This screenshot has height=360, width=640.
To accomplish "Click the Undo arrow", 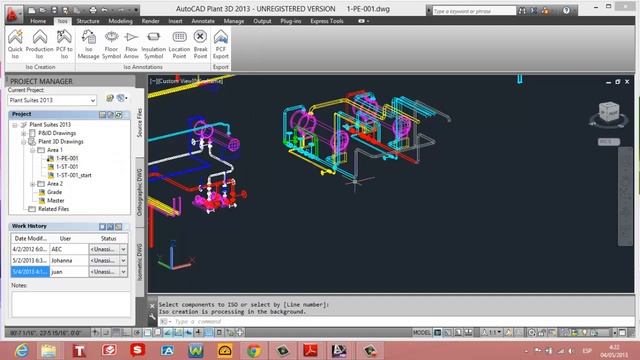I will [104, 10].
